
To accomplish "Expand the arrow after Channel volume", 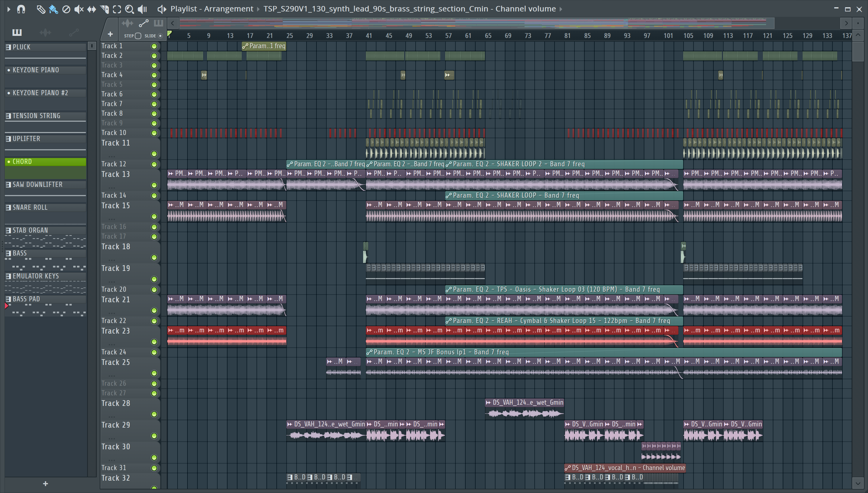I will [561, 9].
